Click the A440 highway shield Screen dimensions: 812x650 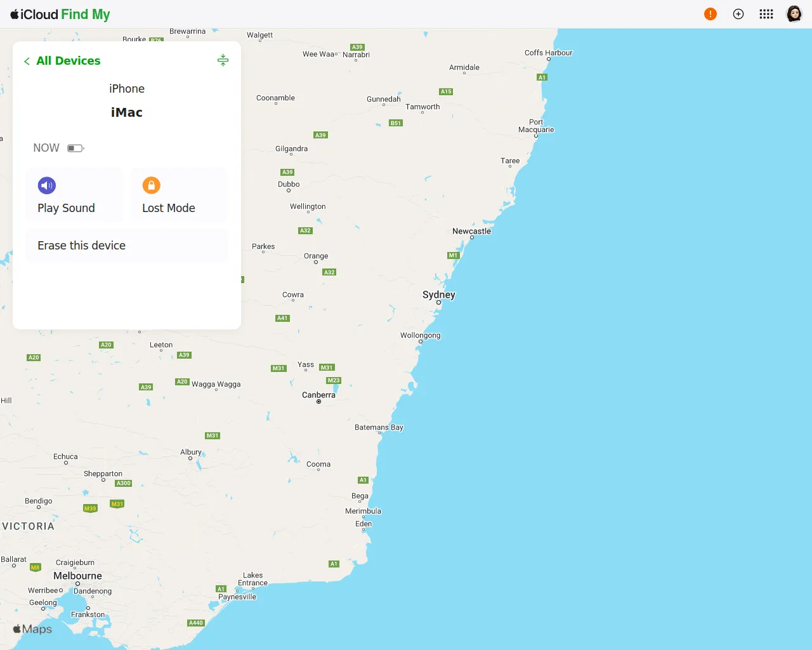[x=196, y=623]
